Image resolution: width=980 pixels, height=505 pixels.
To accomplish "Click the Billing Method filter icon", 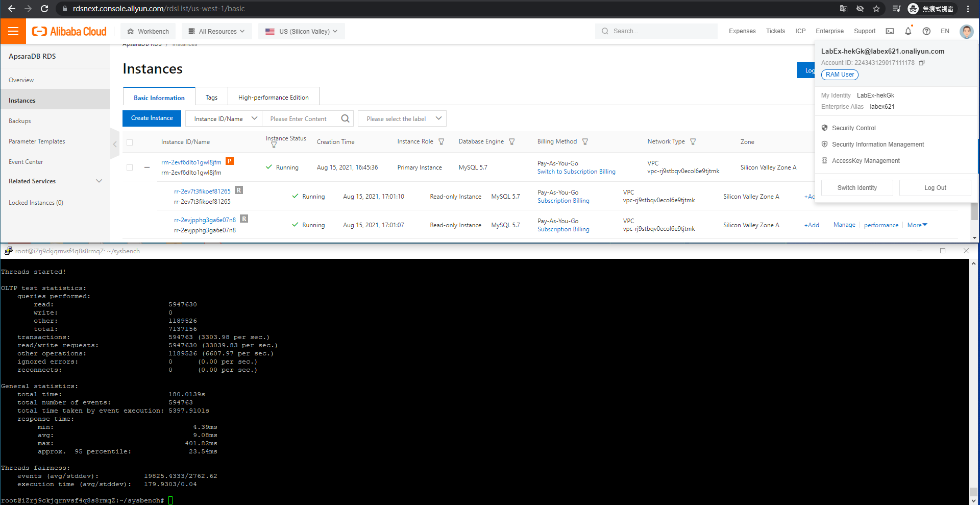I will point(585,142).
